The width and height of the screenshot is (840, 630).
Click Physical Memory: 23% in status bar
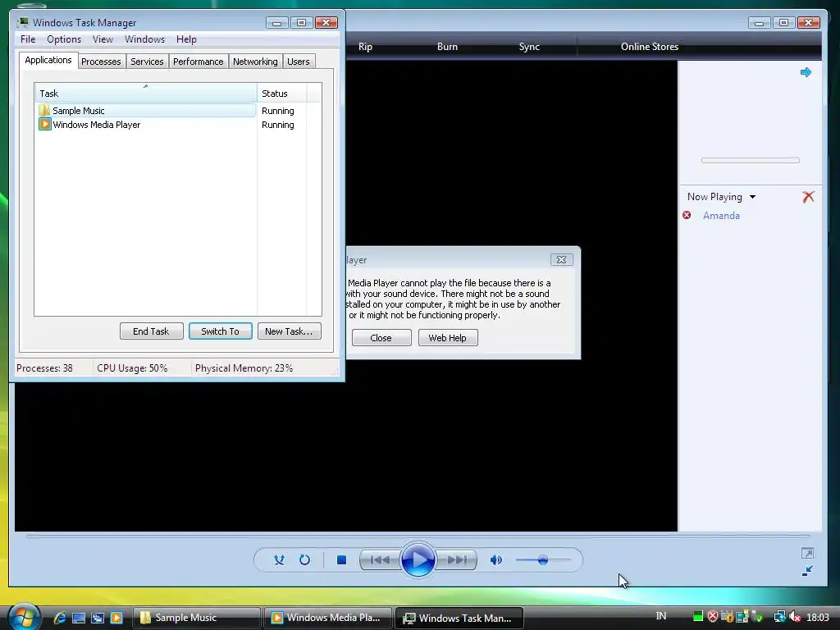[x=244, y=368]
